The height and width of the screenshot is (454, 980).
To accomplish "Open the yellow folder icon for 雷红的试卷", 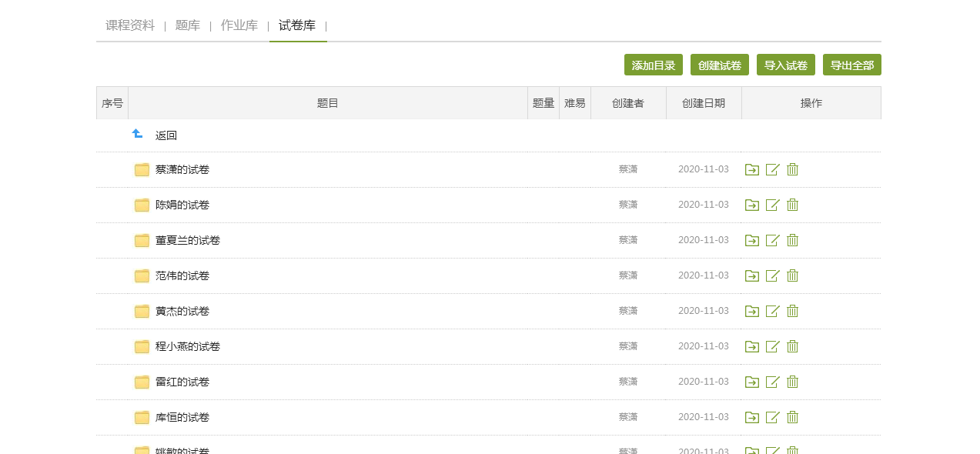I will (x=142, y=382).
